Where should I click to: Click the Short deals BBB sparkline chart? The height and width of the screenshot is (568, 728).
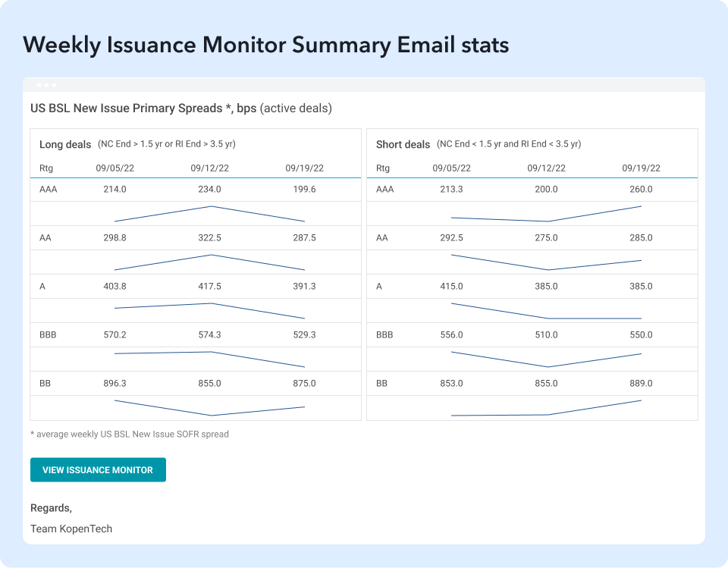(546, 359)
